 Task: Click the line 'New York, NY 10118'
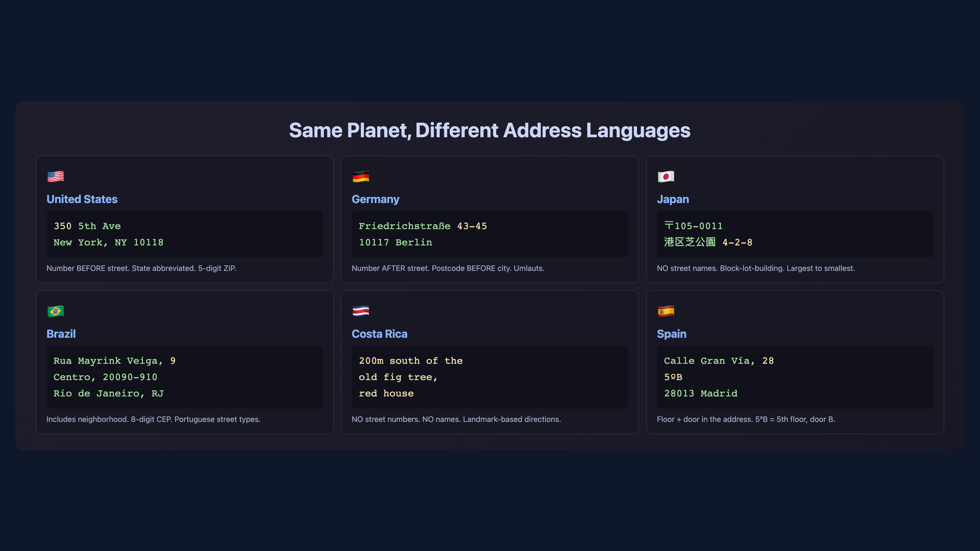tap(108, 243)
